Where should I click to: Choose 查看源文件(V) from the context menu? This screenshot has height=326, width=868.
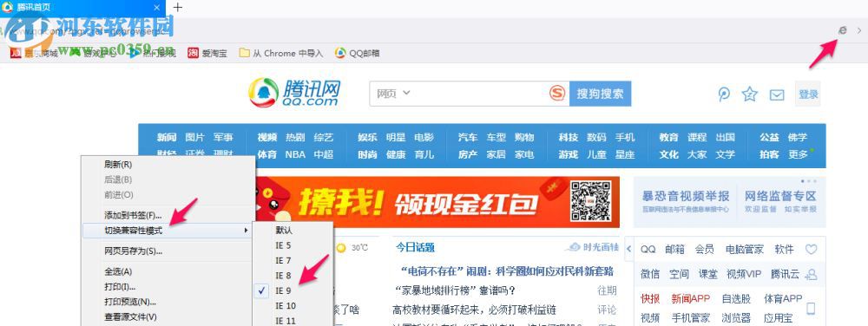pos(168,317)
